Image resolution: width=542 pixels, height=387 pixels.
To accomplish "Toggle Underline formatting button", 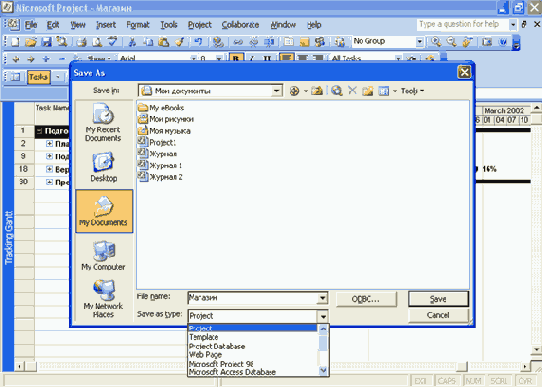I will point(267,58).
